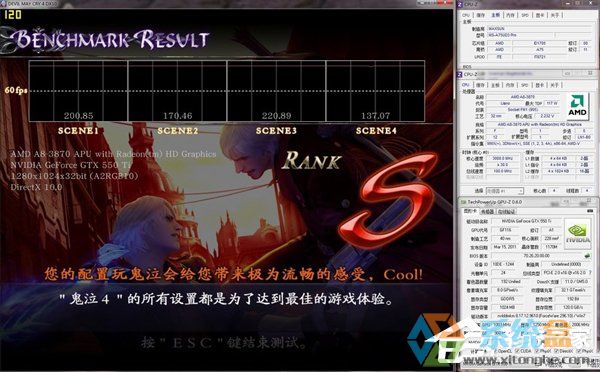Click the AMD A8-3870 APU line in benchmark
Screen dimensions: 600x372
pyautogui.click(x=113, y=154)
